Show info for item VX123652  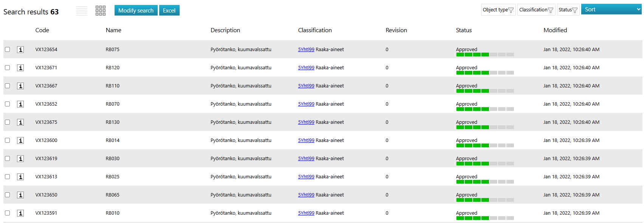pos(20,104)
